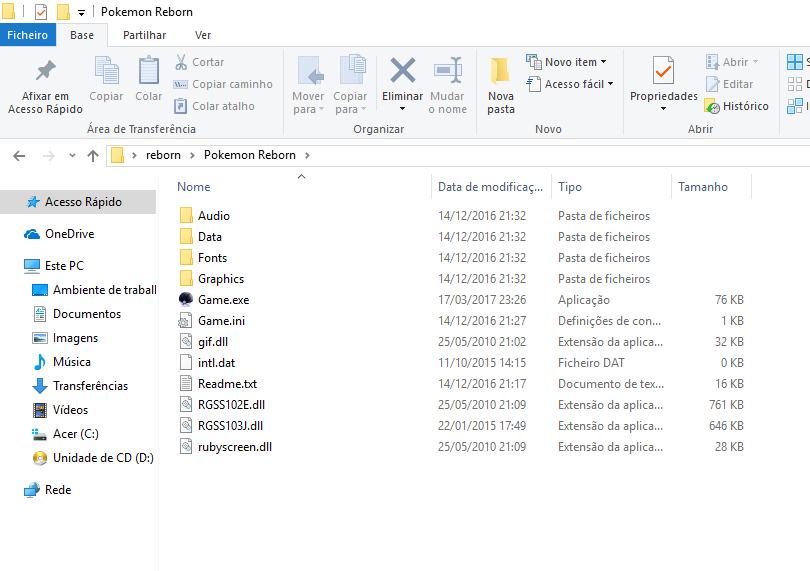This screenshot has height=571, width=810.
Task: Open the Novo item dropdown
Action: 575,62
